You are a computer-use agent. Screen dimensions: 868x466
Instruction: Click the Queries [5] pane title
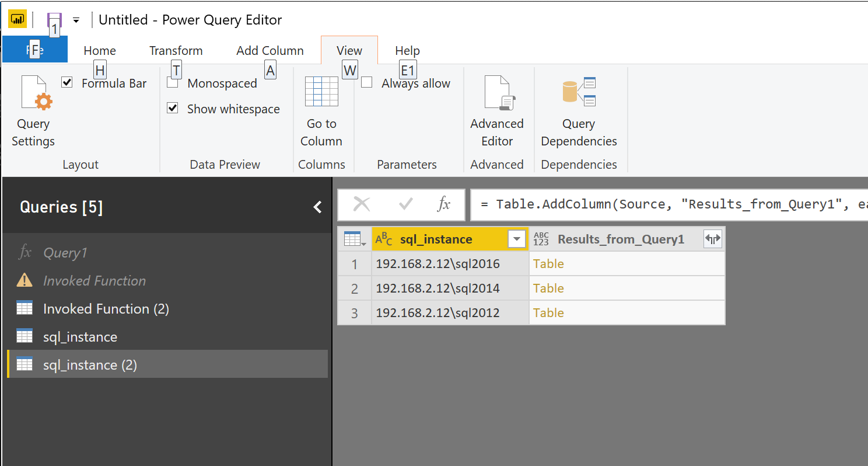[61, 207]
